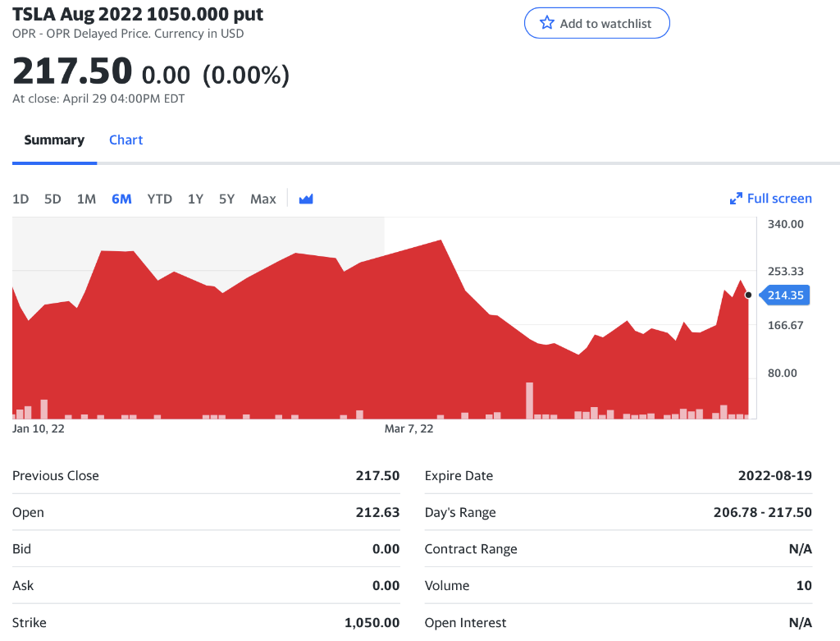Click the OPR Delayed Price subtitle
The image size is (840, 641).
128,34
